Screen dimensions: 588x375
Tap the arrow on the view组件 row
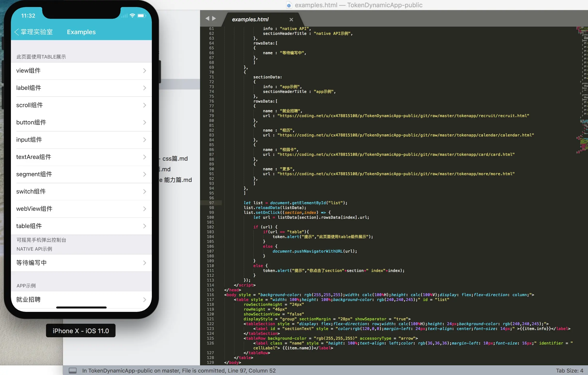coord(145,71)
